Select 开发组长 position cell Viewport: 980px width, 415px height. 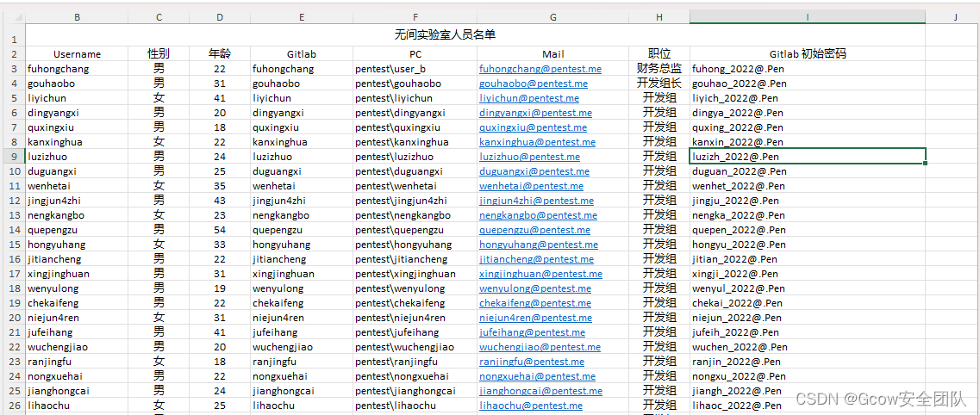click(659, 84)
